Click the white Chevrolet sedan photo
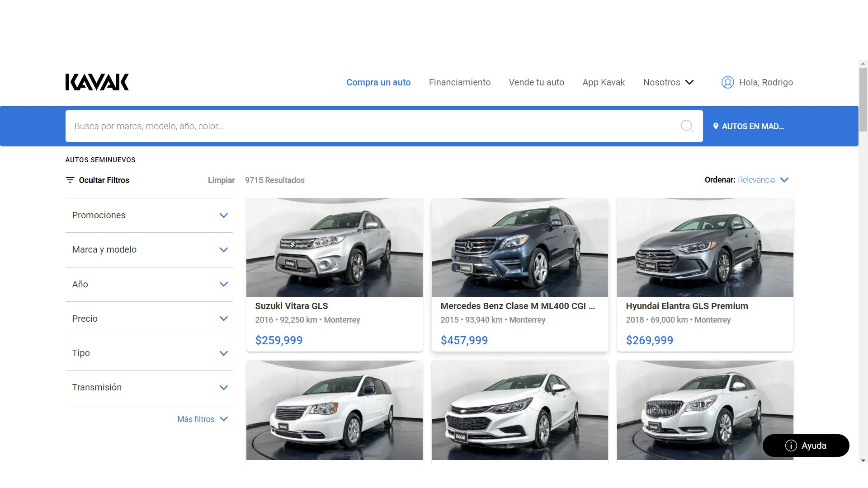Viewport: 868px width, 488px height. point(520,410)
